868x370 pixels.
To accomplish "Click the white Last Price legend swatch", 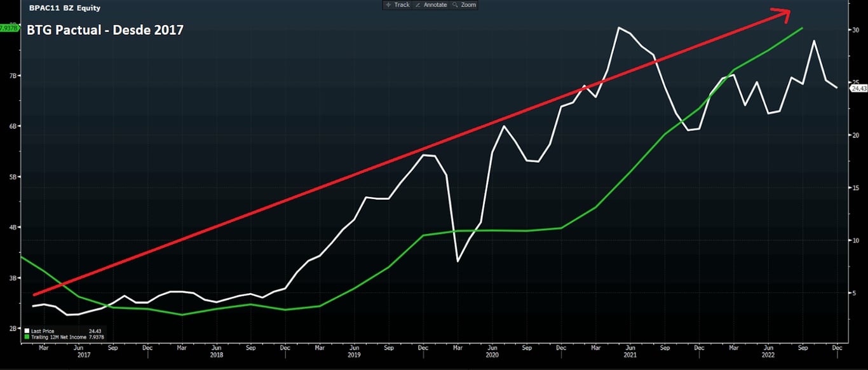I will [27, 331].
